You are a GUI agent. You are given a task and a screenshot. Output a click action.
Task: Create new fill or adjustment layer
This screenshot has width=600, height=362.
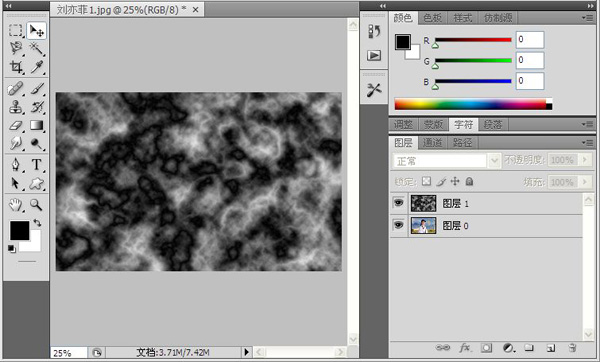[x=509, y=347]
